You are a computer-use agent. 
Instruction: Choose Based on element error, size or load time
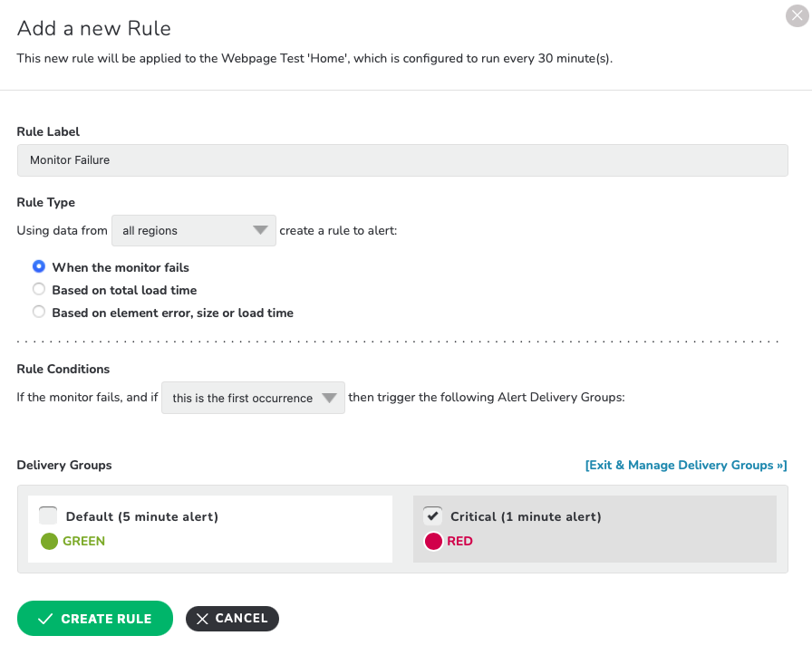(39, 312)
